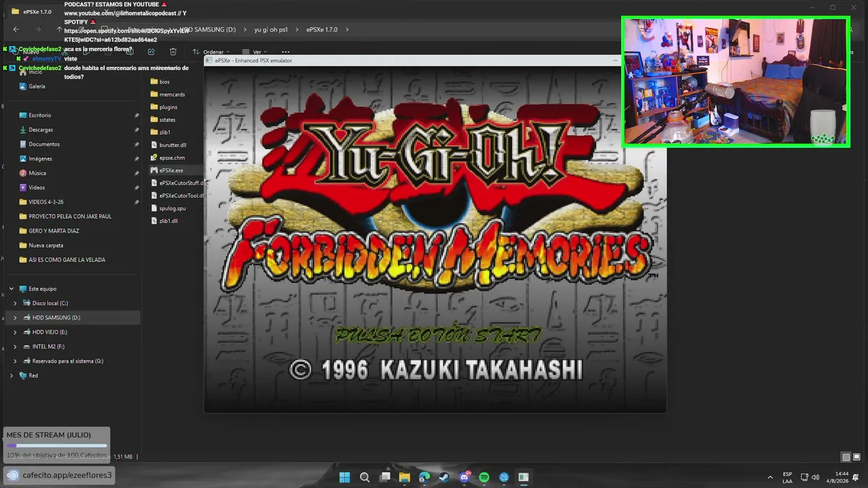This screenshot has height=488, width=868.
Task: Expand INTEL M2 (F:) in the tree
Action: click(x=16, y=346)
